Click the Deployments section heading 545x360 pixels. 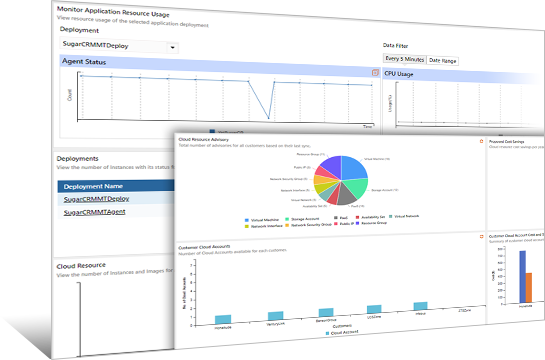[x=78, y=158]
